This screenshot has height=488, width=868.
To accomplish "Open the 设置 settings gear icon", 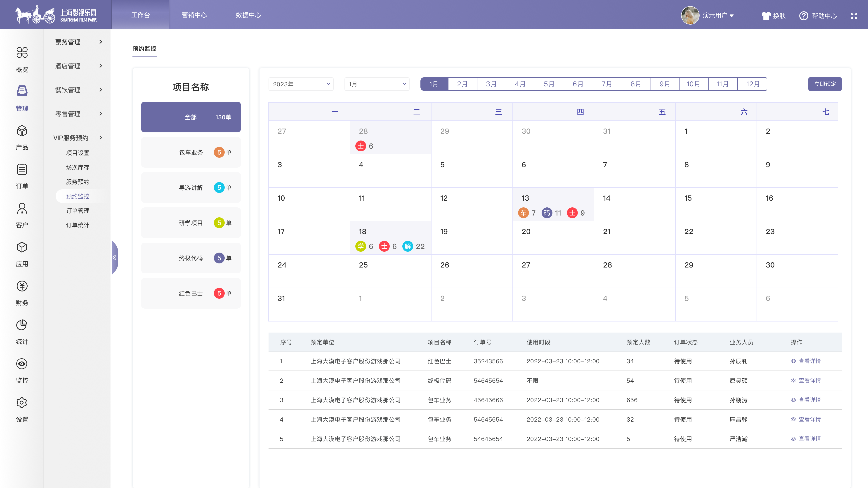I will pos(22,402).
